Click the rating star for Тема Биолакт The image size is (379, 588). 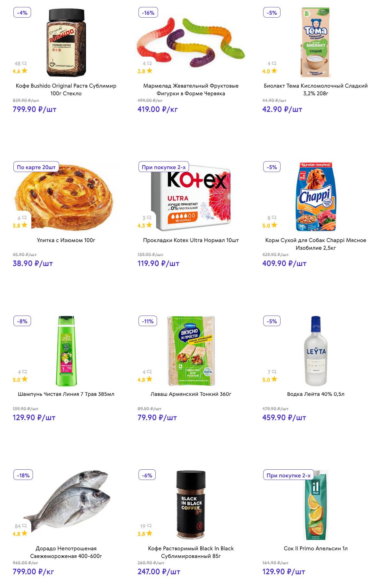coord(274,71)
